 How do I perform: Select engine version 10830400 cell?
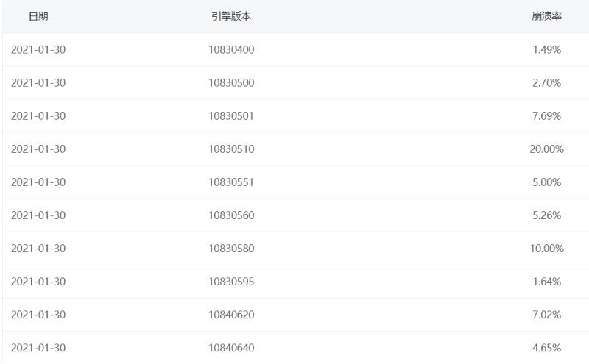coord(231,50)
